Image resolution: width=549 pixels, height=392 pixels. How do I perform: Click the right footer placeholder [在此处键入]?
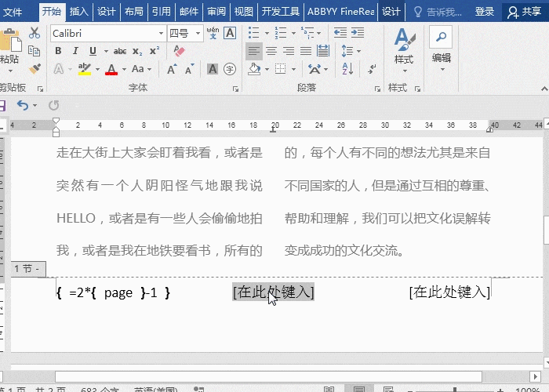coord(449,292)
